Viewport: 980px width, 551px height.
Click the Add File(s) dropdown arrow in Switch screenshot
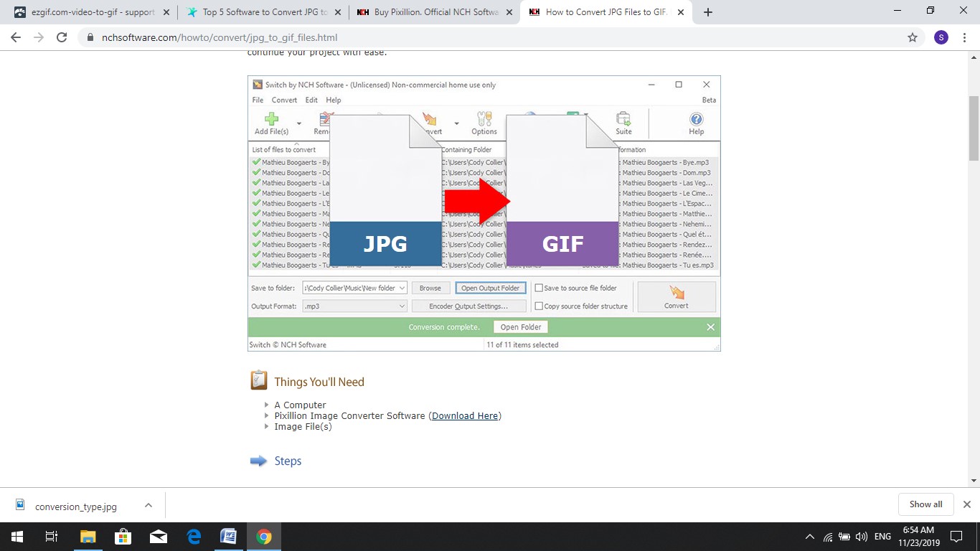click(299, 123)
